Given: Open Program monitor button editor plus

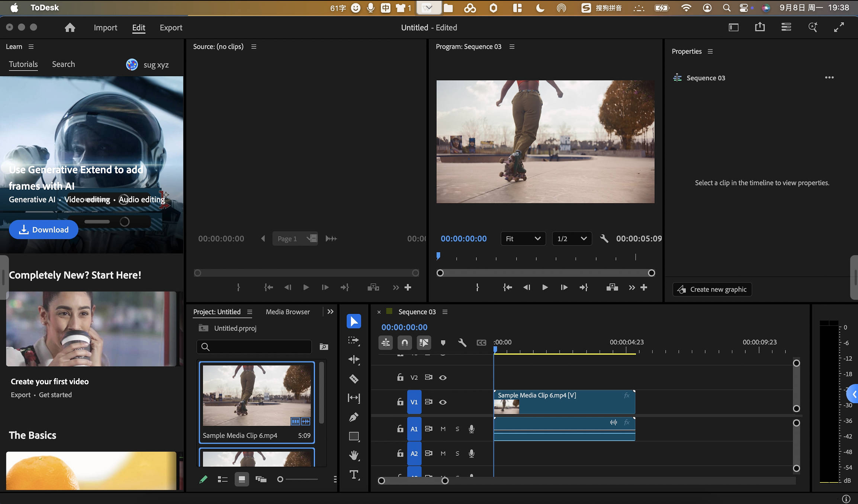Looking at the screenshot, I should [x=644, y=288].
